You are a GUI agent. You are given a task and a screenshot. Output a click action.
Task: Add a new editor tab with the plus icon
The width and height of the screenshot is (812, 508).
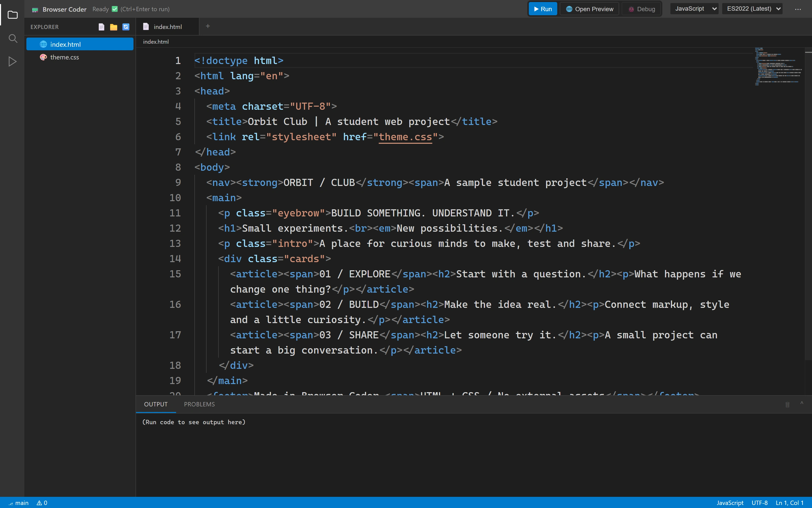(x=208, y=26)
